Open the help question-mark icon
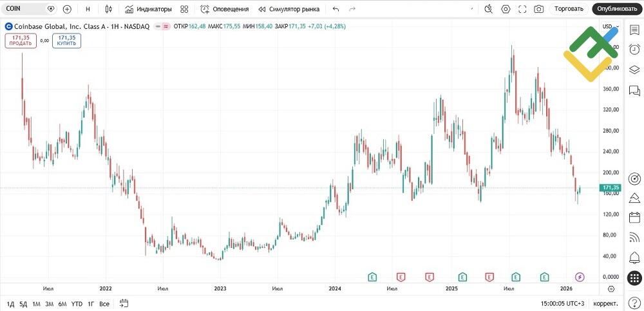The width and height of the screenshot is (644, 311). 634,304
